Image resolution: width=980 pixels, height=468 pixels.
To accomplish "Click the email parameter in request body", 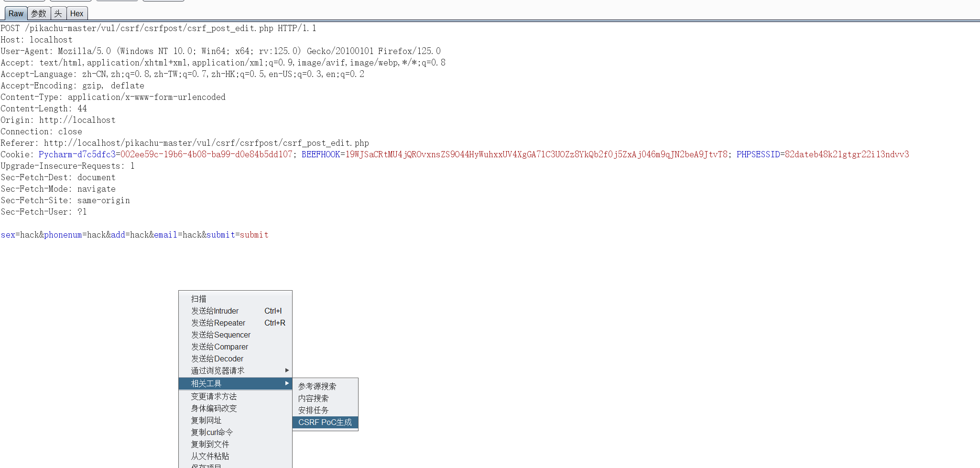I will [165, 235].
